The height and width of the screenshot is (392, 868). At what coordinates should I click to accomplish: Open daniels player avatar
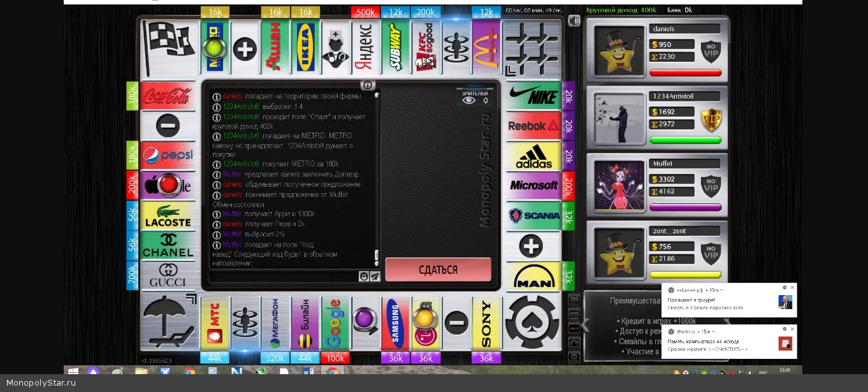[619, 50]
